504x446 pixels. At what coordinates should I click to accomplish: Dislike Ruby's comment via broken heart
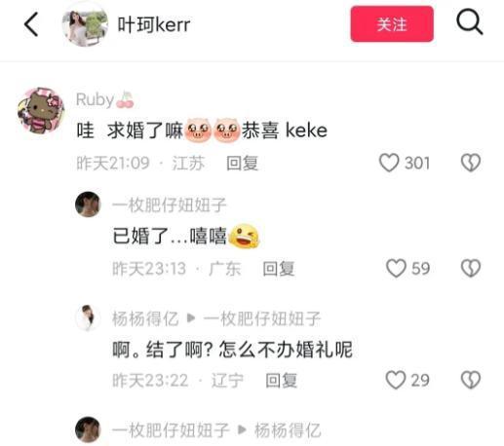[x=471, y=163]
